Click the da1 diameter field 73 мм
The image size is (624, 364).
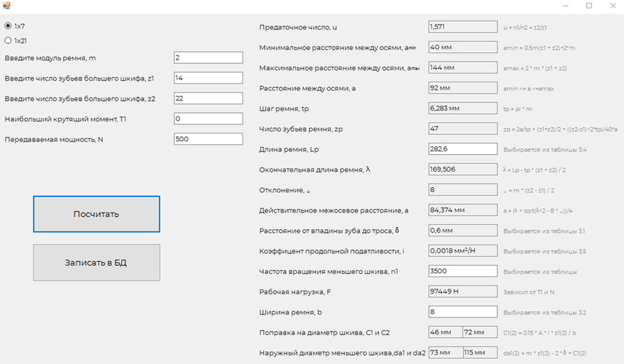tap(446, 352)
